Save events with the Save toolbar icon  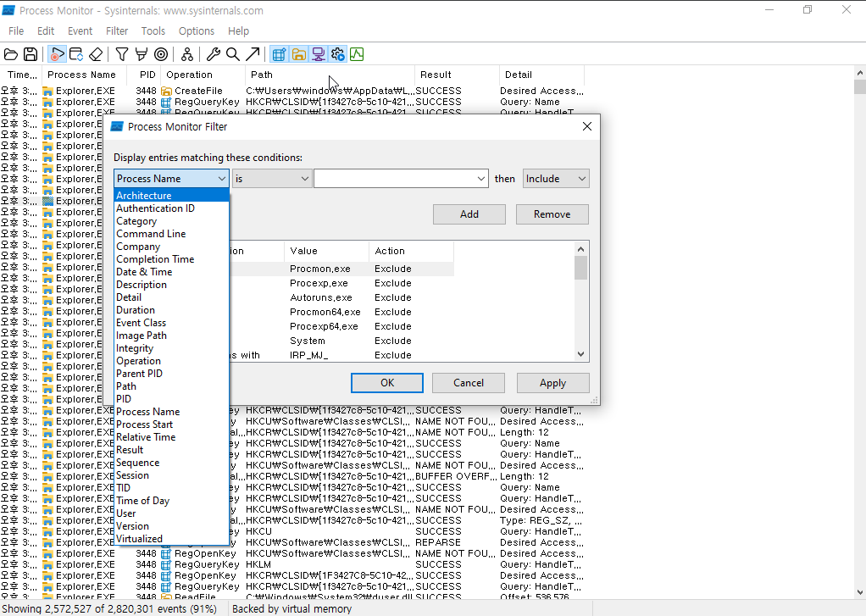pos(31,54)
